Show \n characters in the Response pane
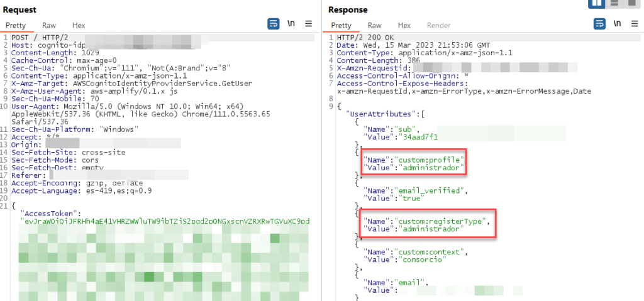 pyautogui.click(x=617, y=24)
